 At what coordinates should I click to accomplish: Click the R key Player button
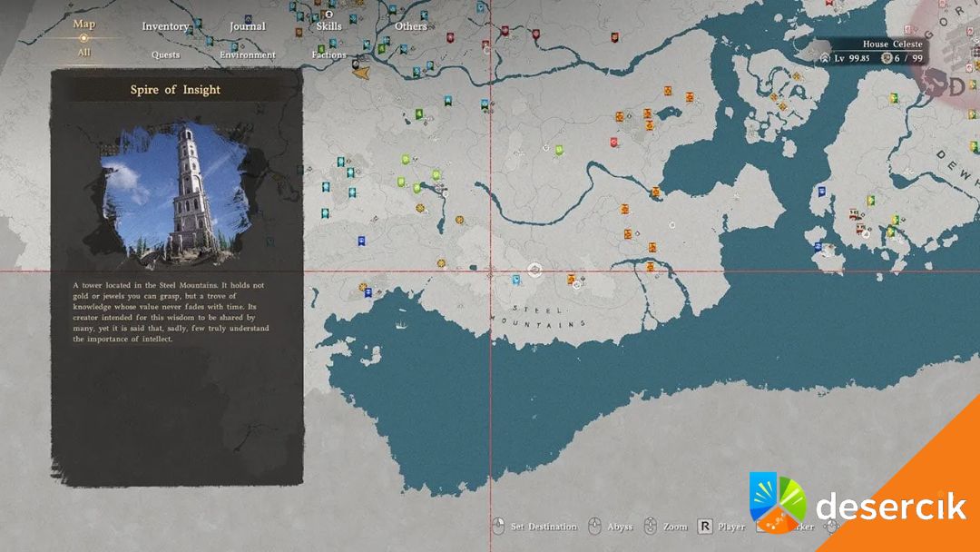click(704, 527)
